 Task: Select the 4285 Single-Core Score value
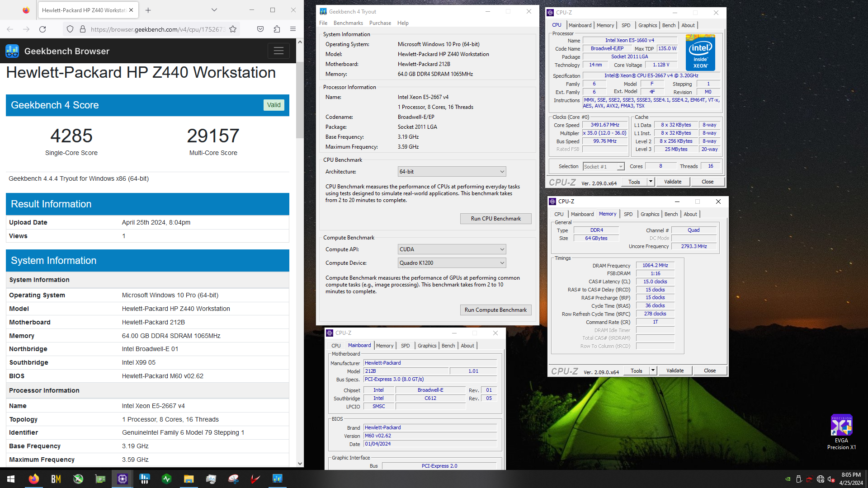(71, 136)
